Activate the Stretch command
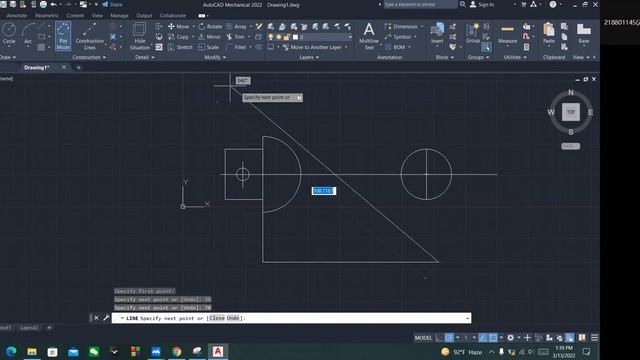640x360 pixels. (180, 47)
